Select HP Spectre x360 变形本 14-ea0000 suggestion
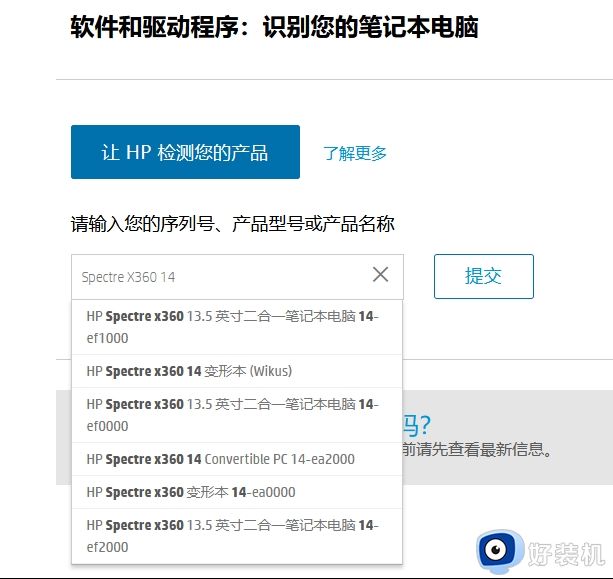The height and width of the screenshot is (579, 613). tap(237, 492)
